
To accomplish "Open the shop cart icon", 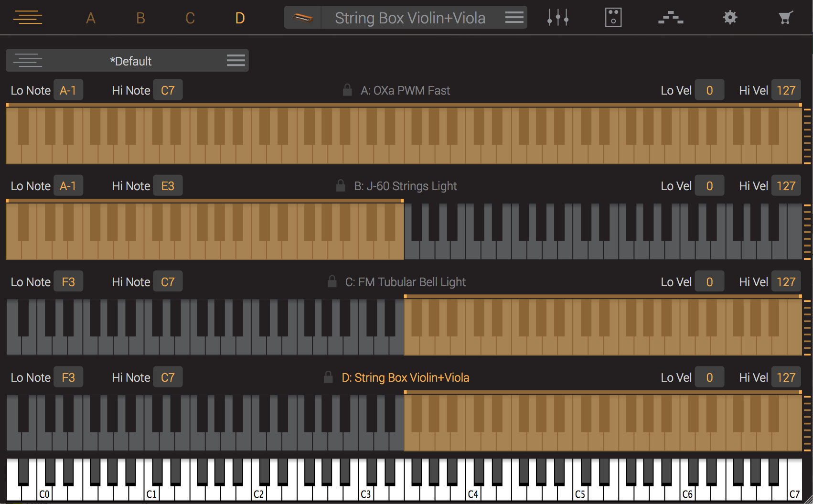I will pyautogui.click(x=785, y=18).
